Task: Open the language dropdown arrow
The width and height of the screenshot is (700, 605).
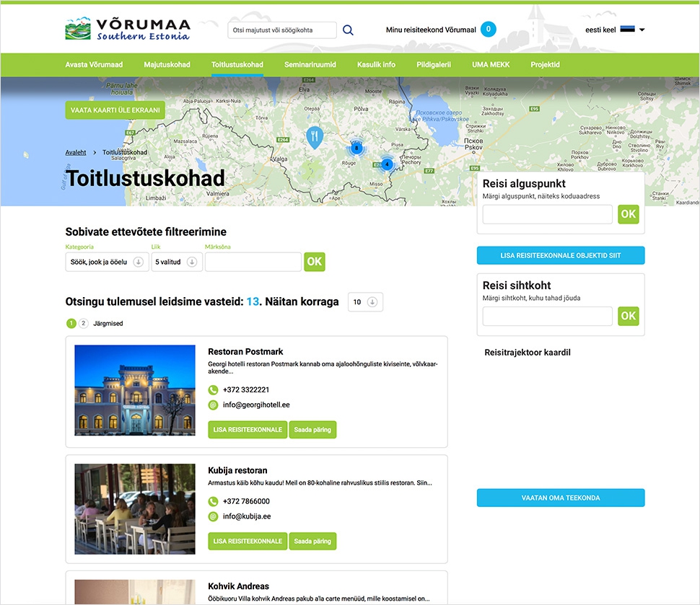Action: 642,30
